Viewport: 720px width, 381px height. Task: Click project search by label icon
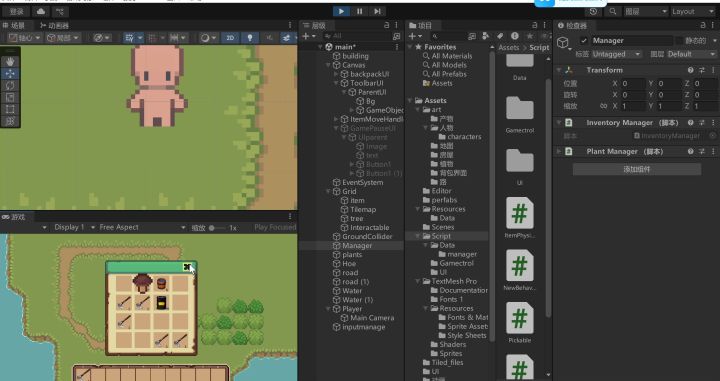tap(500, 36)
